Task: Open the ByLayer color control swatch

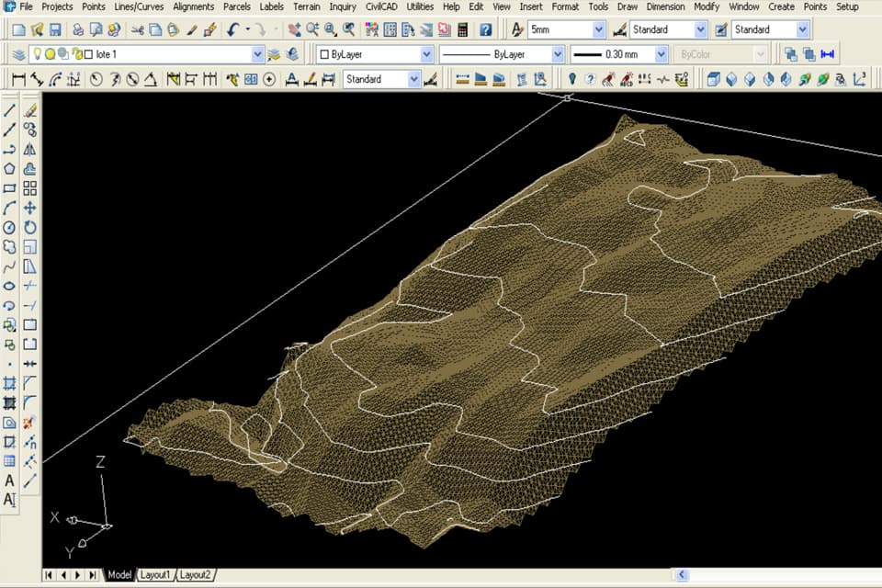Action: [x=324, y=55]
